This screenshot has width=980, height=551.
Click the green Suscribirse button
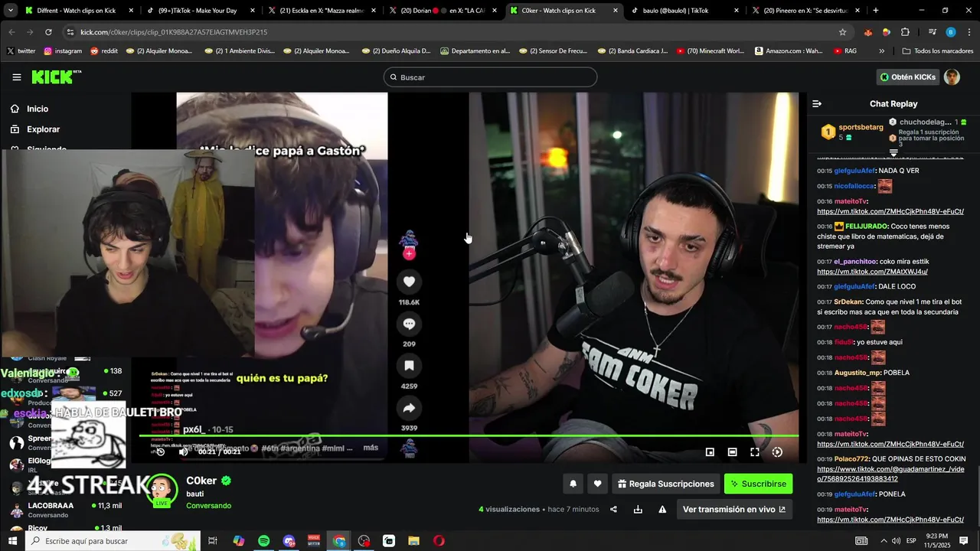758,484
